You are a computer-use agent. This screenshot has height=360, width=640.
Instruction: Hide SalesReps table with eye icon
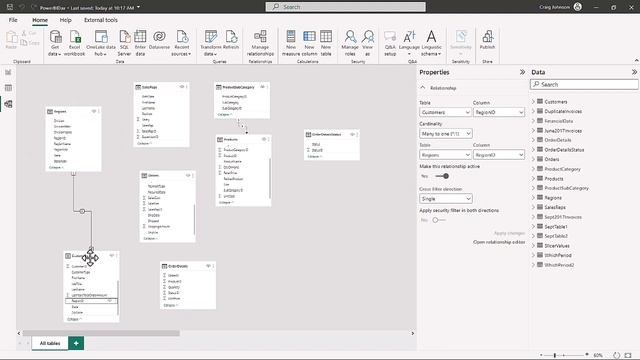[x=182, y=87]
